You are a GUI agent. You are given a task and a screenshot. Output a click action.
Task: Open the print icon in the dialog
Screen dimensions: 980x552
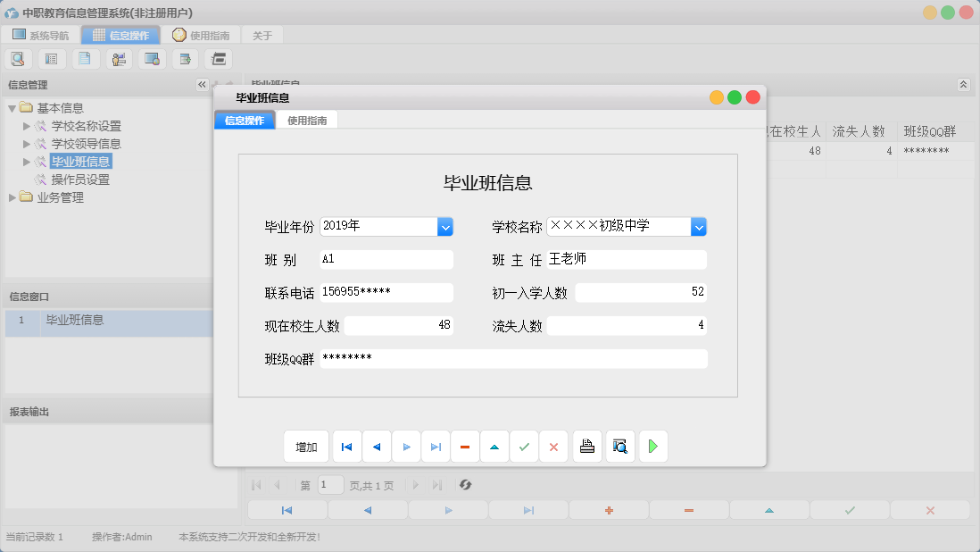pos(586,446)
